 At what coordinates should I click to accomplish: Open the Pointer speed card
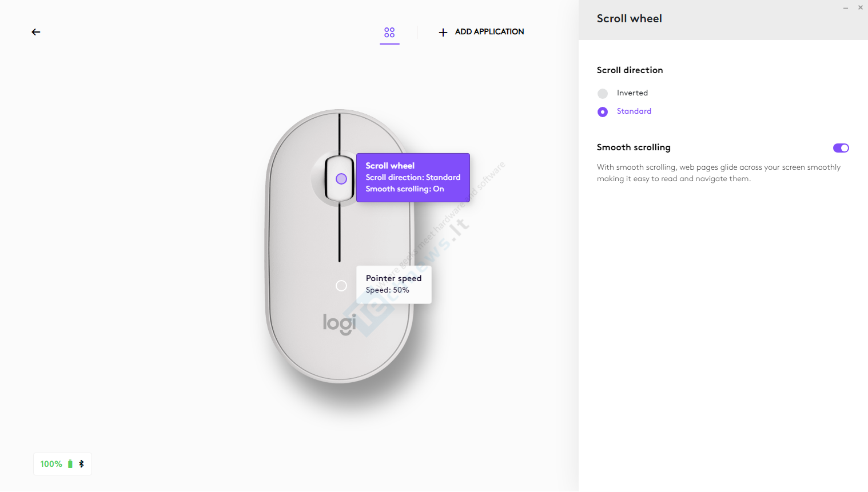tap(394, 285)
